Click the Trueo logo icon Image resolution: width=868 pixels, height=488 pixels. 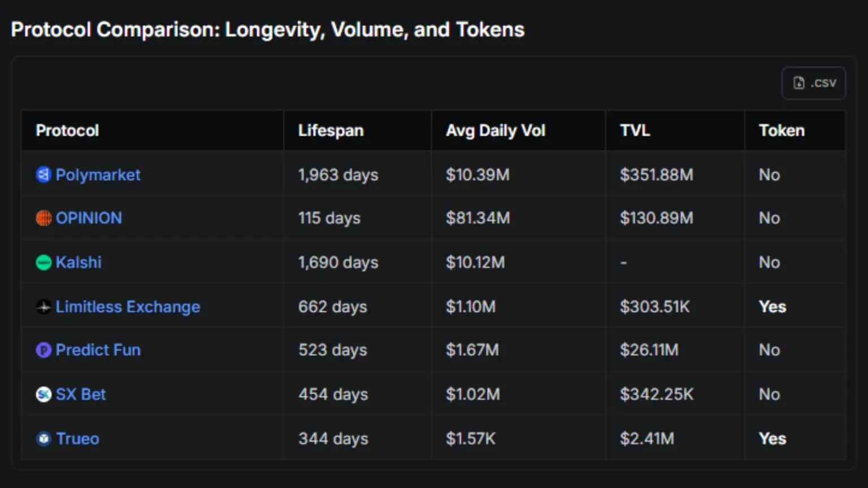(44, 439)
